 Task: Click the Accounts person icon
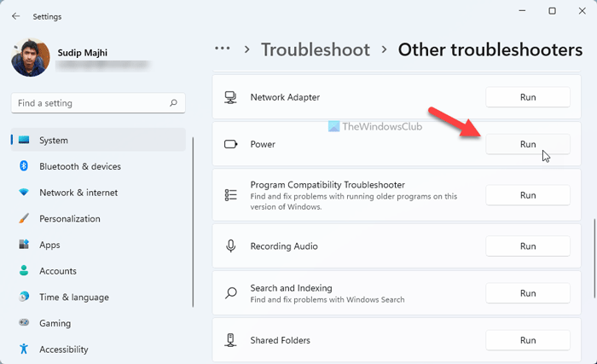coord(23,271)
